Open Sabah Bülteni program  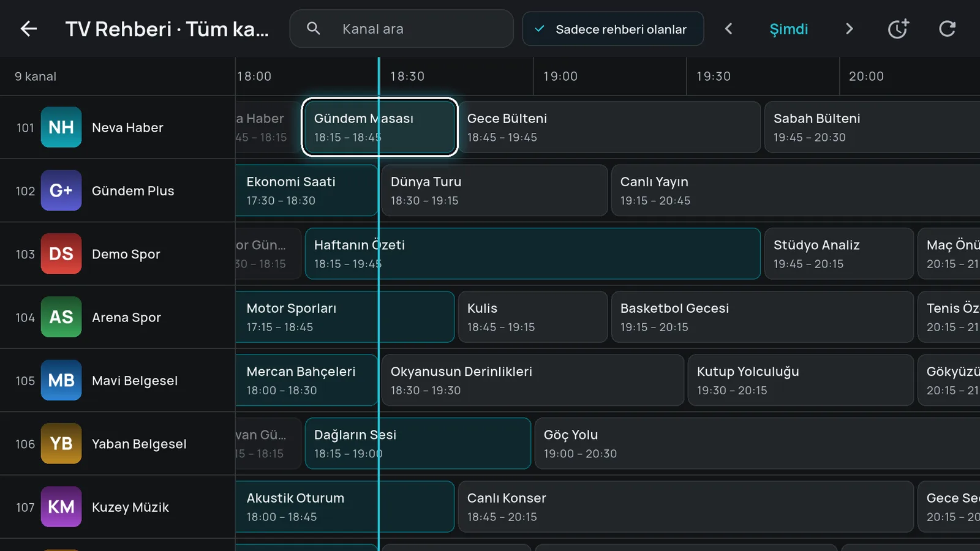coord(872,127)
